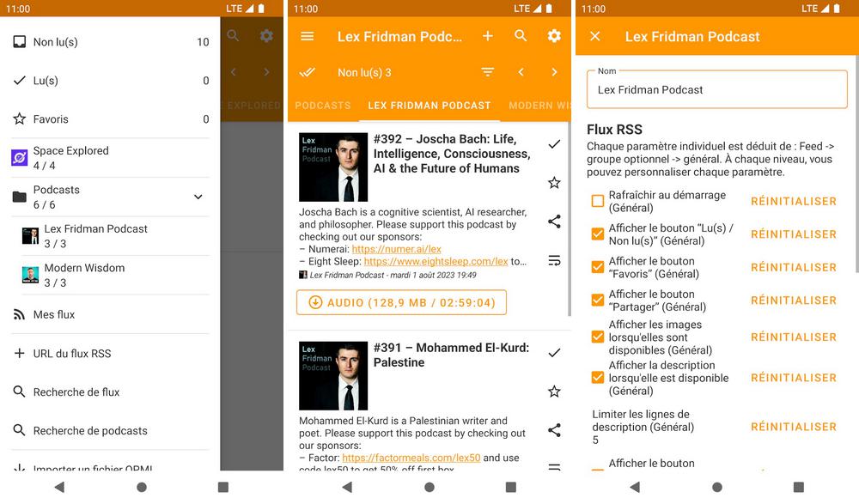Uncheck 'Afficher le bouton Favoris' option

click(x=597, y=267)
